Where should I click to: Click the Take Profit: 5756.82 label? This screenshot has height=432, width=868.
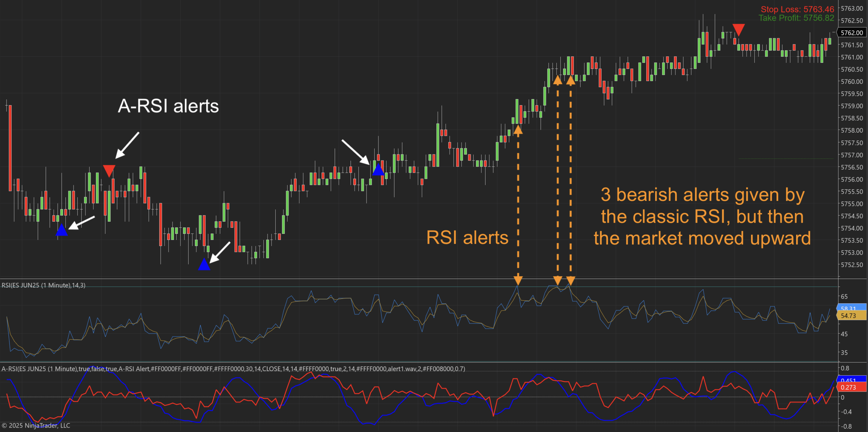pyautogui.click(x=796, y=18)
